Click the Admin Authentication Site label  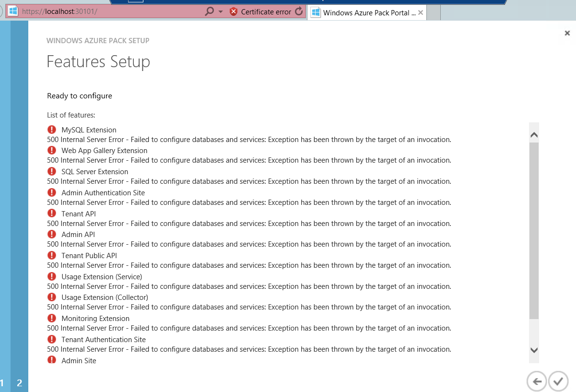click(103, 193)
